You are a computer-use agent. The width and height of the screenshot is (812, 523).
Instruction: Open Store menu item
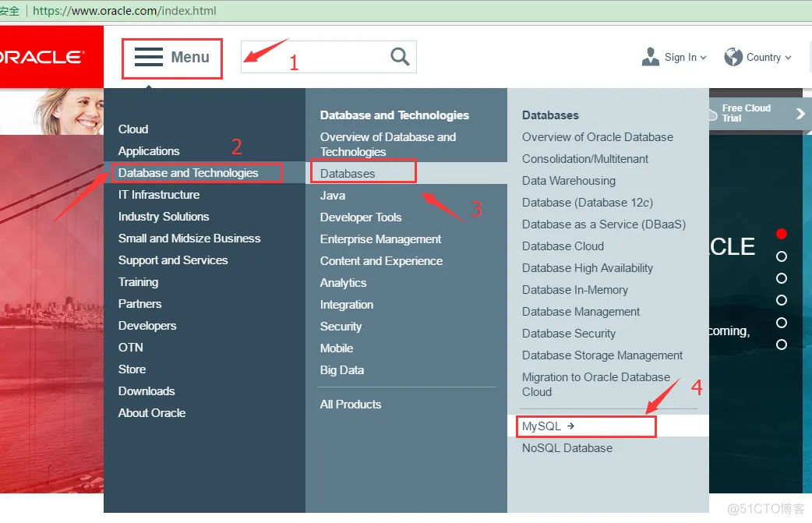pyautogui.click(x=132, y=369)
